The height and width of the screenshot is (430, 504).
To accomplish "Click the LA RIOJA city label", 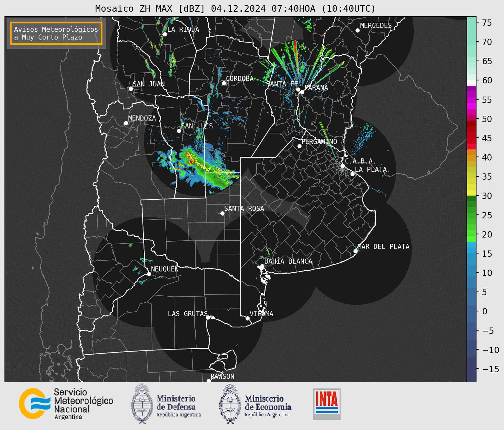I will [x=183, y=29].
